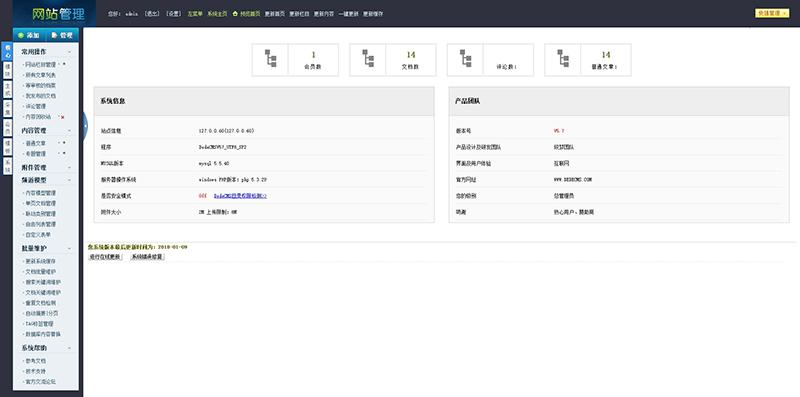Click the [退出] logout link

(152, 14)
